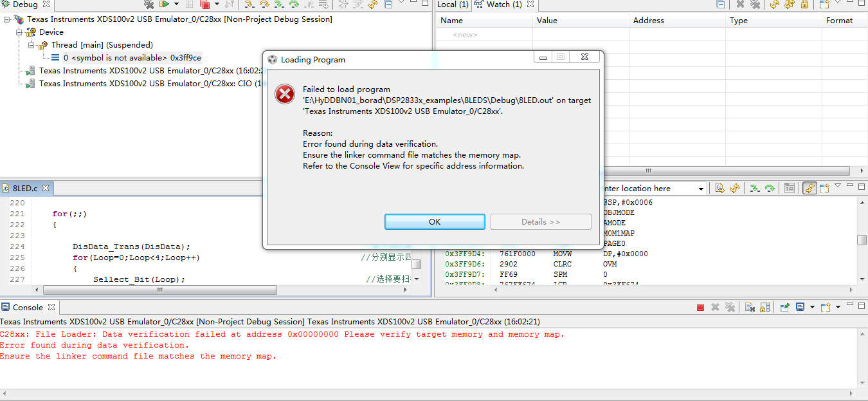This screenshot has width=868, height=401.
Task: Click the Resume button in Debug toolbar
Action: coord(164,4)
